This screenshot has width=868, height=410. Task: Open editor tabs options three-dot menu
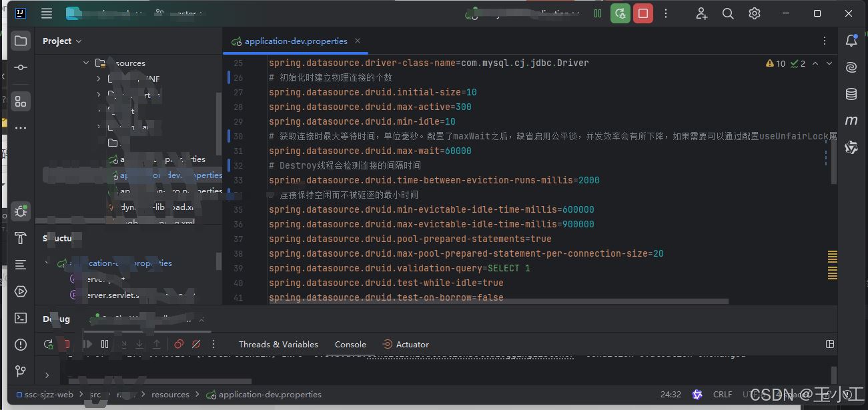pos(825,41)
